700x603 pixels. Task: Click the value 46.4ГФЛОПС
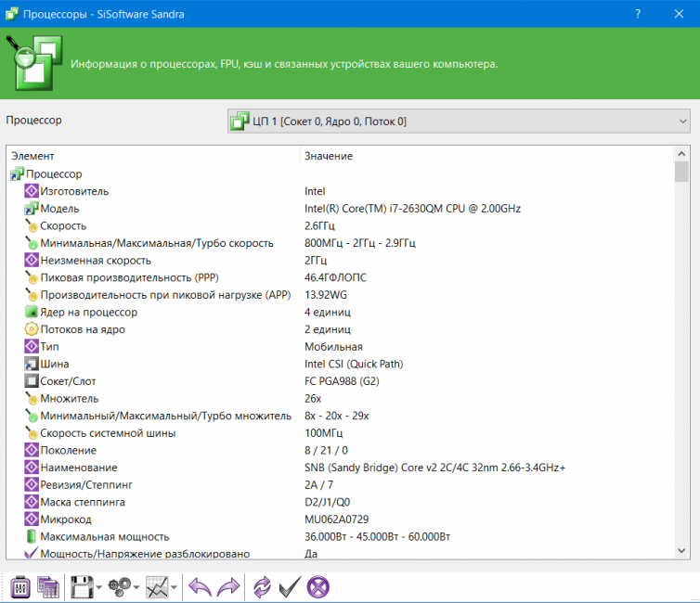tap(335, 278)
